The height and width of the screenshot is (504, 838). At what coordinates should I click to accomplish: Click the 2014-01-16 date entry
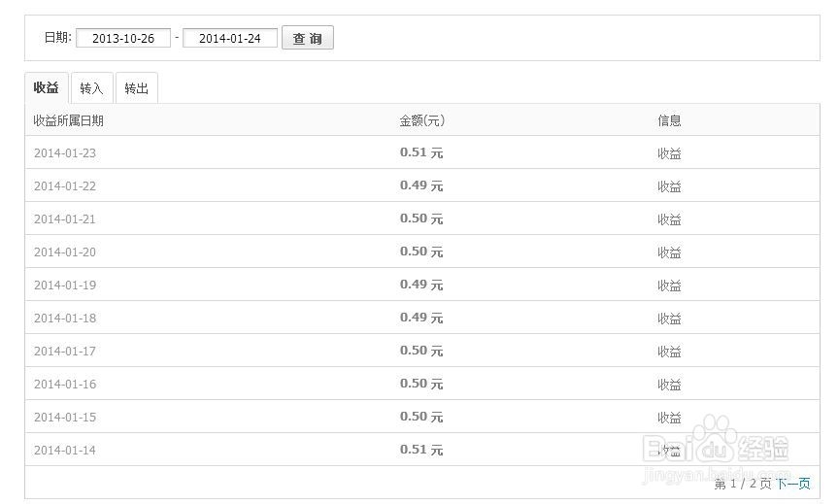pos(65,385)
